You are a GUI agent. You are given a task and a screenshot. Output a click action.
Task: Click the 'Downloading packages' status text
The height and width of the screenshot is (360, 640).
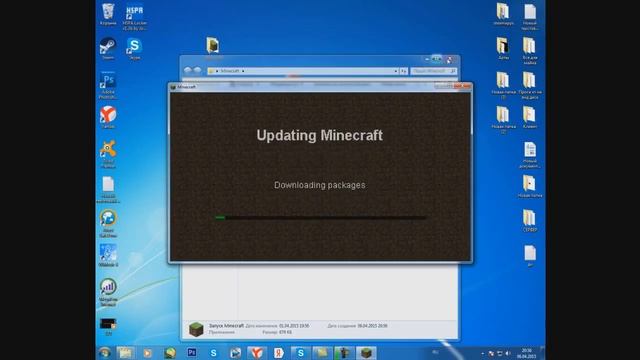(x=320, y=185)
